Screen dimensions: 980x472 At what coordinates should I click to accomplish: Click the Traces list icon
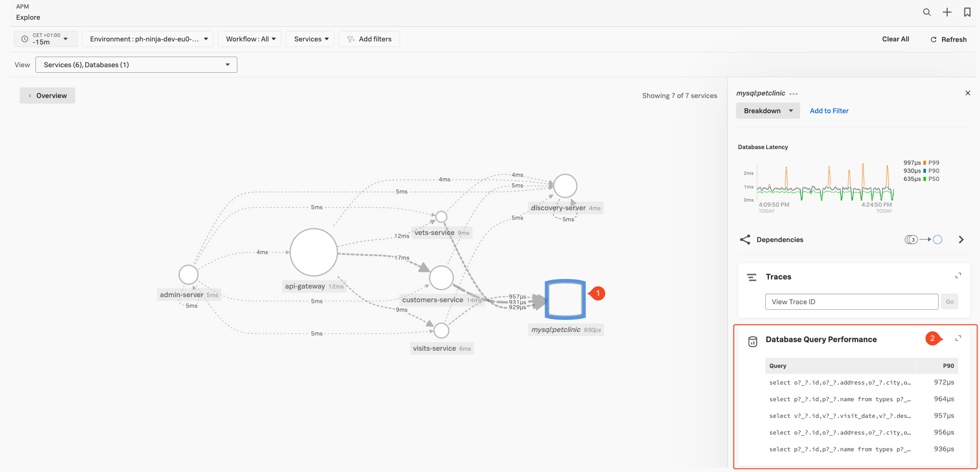click(752, 277)
